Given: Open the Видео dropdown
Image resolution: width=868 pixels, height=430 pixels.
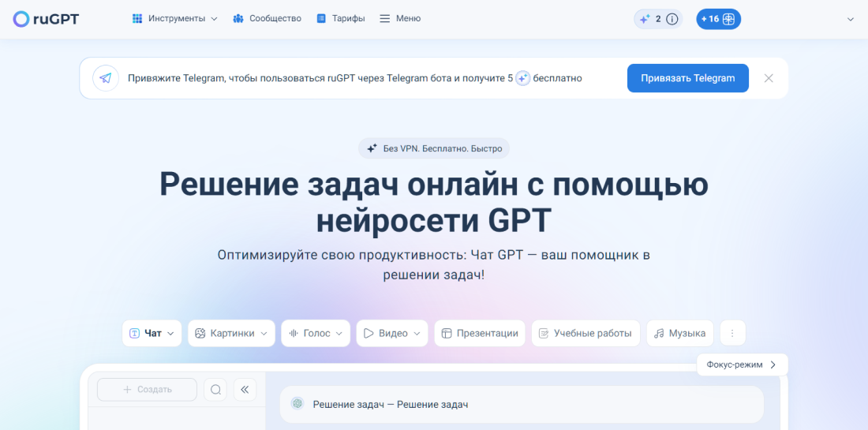Looking at the screenshot, I should [391, 333].
